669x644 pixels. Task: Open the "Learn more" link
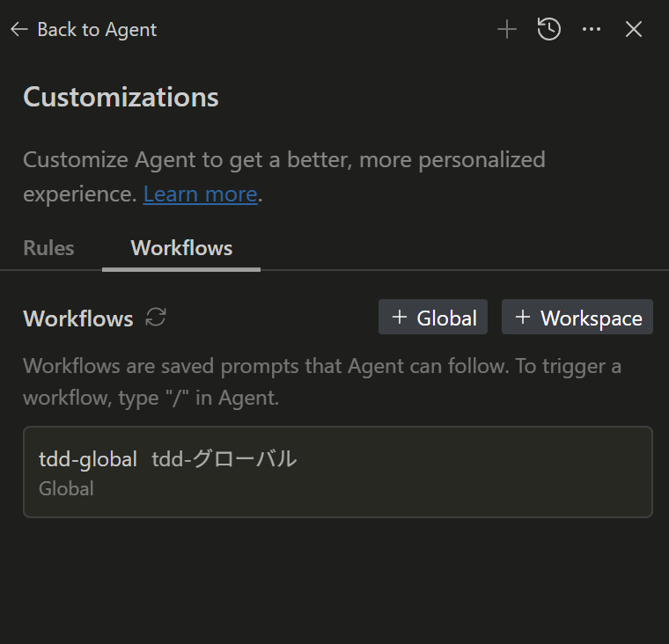point(200,194)
